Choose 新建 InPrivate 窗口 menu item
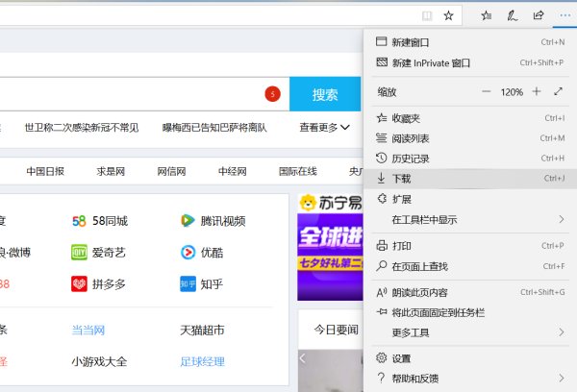 (x=431, y=63)
